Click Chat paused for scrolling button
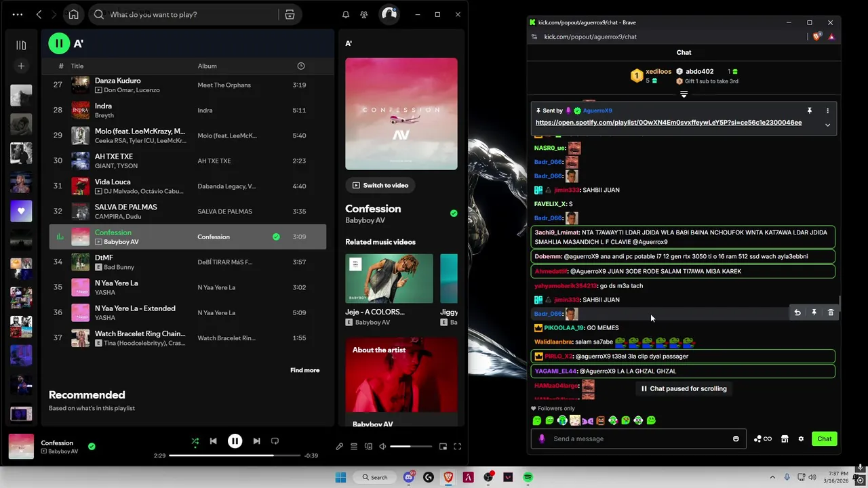This screenshot has width=868, height=488. [x=684, y=388]
